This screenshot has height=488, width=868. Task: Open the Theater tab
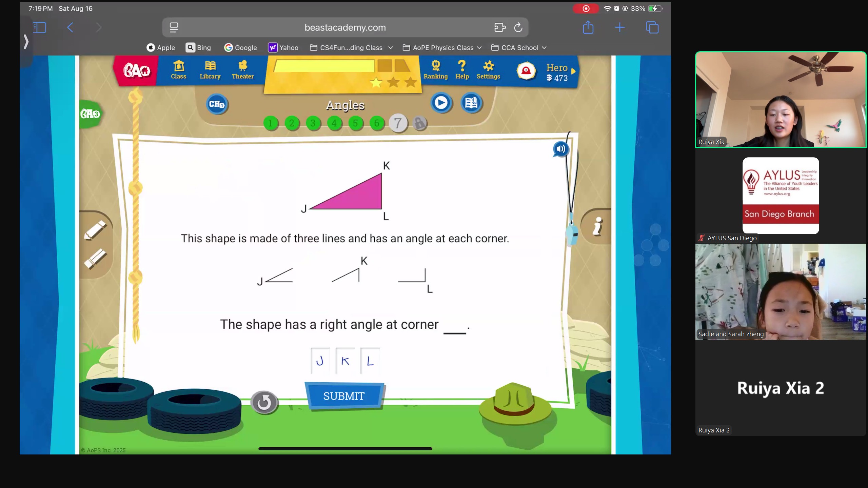click(x=242, y=70)
